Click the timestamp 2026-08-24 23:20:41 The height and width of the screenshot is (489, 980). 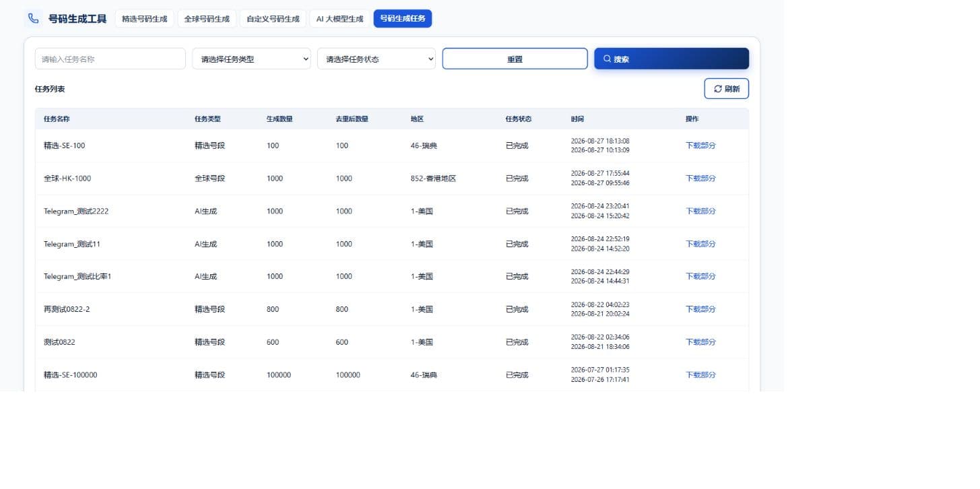point(600,206)
